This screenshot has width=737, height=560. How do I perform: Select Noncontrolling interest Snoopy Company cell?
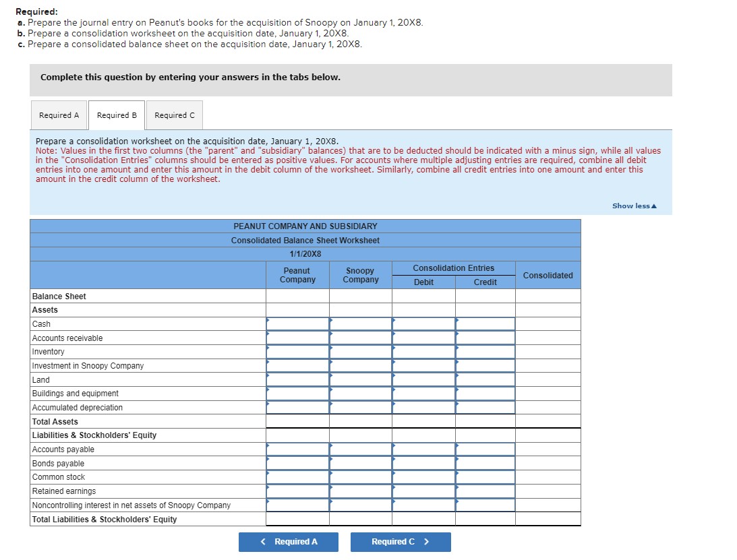[361, 505]
